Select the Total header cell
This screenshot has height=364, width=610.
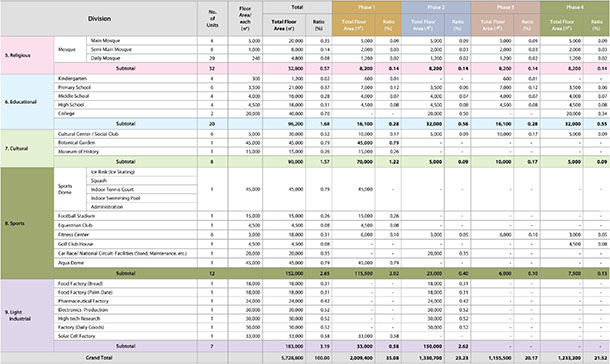[297, 7]
